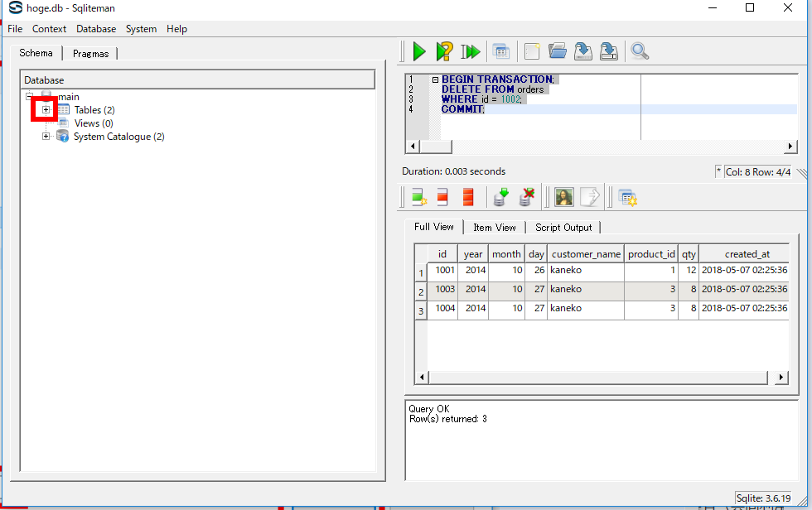
Task: Click the product_id column header
Action: (x=651, y=254)
